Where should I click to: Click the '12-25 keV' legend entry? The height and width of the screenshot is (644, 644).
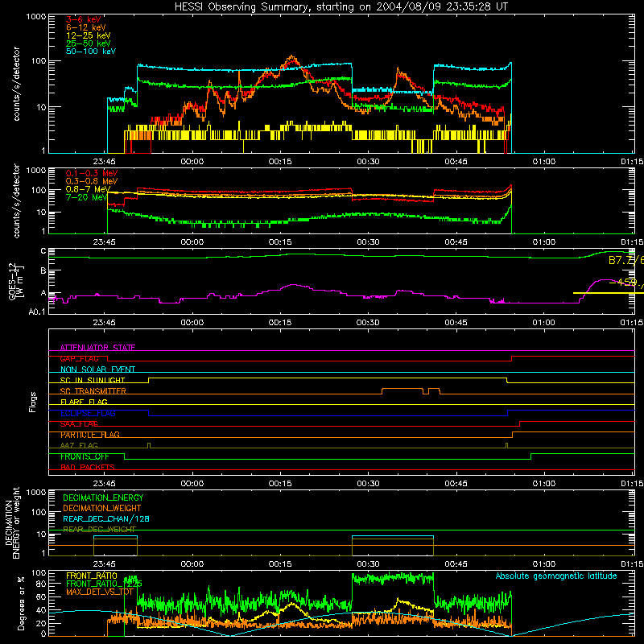click(x=89, y=35)
